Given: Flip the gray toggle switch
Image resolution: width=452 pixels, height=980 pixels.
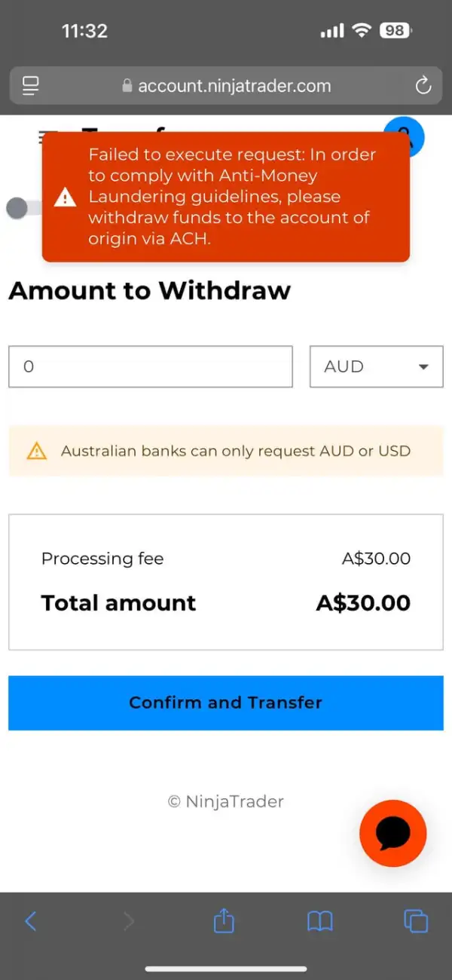Looking at the screenshot, I should coord(23,209).
